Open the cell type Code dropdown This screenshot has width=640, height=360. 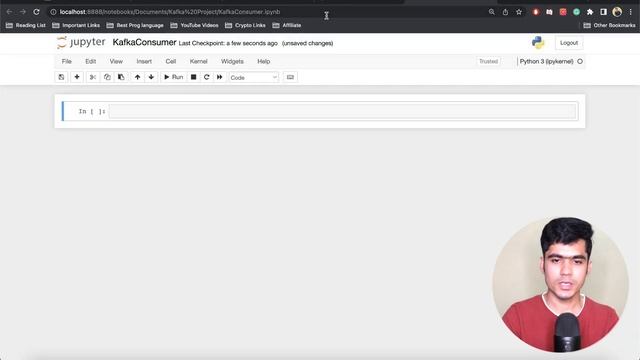253,78
